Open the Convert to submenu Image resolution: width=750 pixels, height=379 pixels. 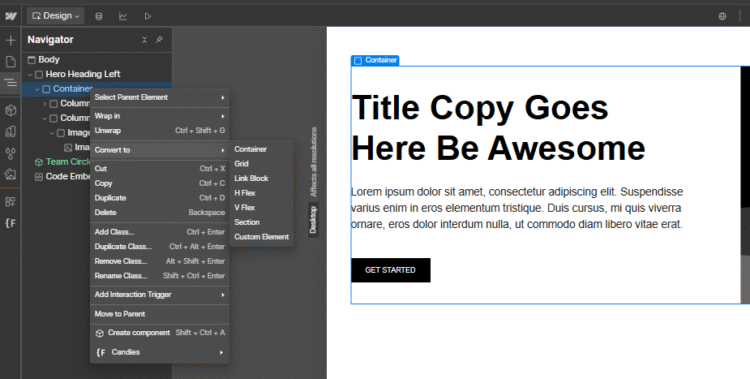coord(160,150)
